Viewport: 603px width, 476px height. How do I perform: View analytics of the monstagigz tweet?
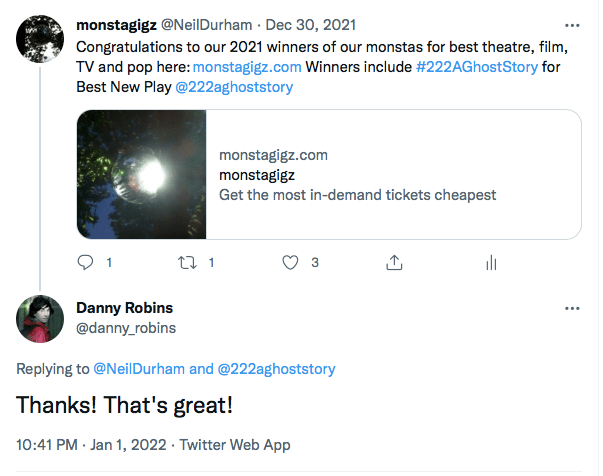point(491,262)
